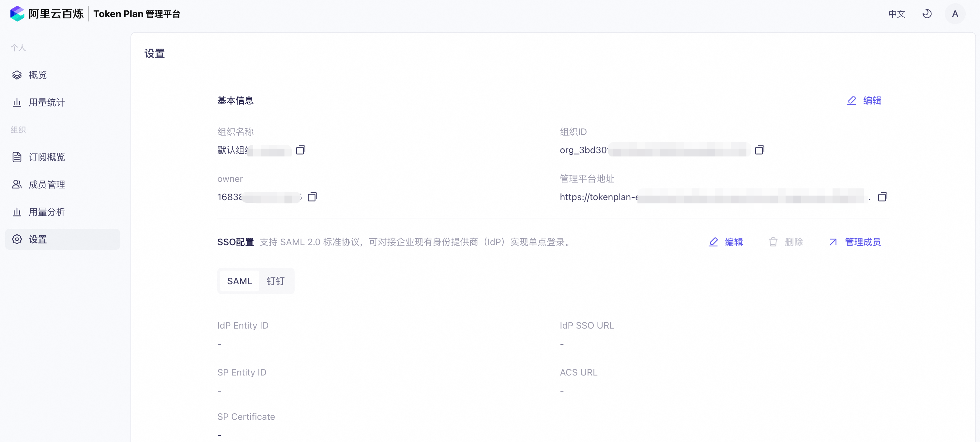Select the SAML tab
Viewport: 980px width, 442px height.
[x=240, y=281]
